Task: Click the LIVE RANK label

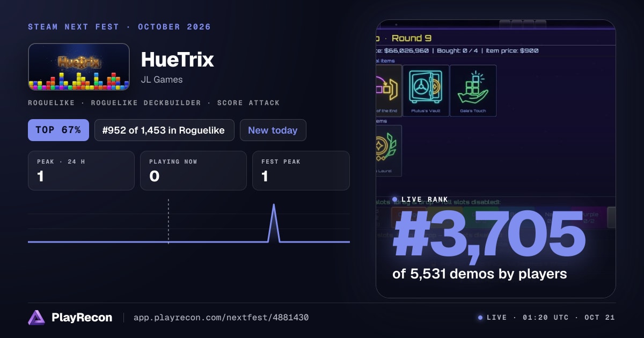Action: point(424,200)
